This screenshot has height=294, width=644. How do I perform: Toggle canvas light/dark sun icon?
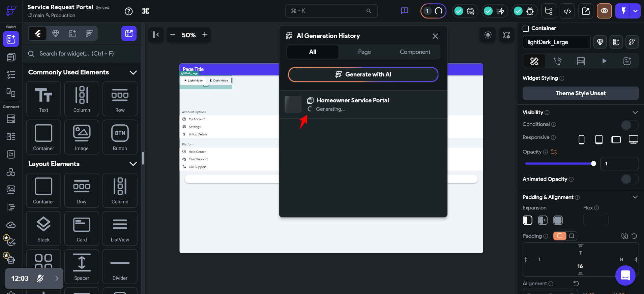pos(488,35)
